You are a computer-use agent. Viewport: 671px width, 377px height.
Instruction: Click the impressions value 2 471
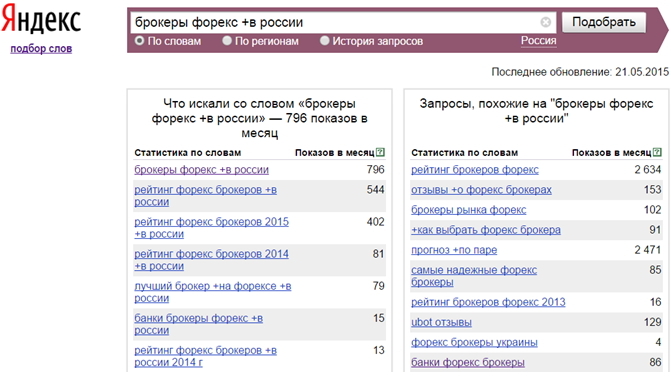pyautogui.click(x=648, y=249)
